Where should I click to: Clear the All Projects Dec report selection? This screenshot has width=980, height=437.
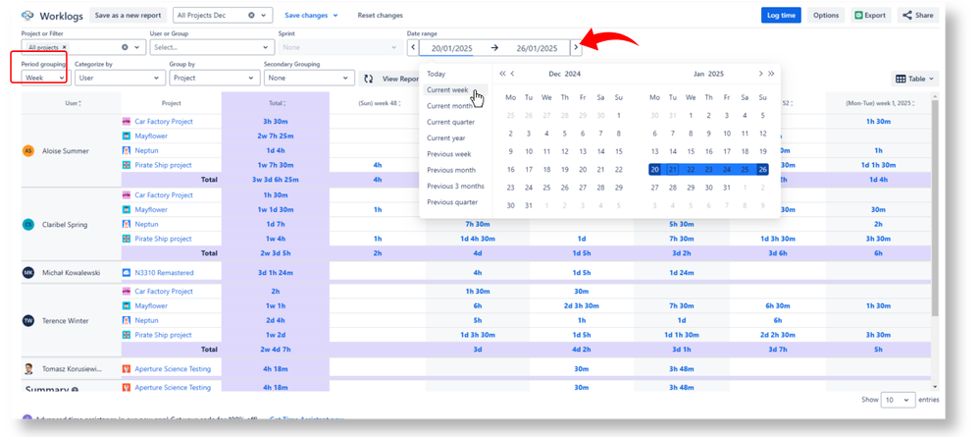tap(251, 15)
